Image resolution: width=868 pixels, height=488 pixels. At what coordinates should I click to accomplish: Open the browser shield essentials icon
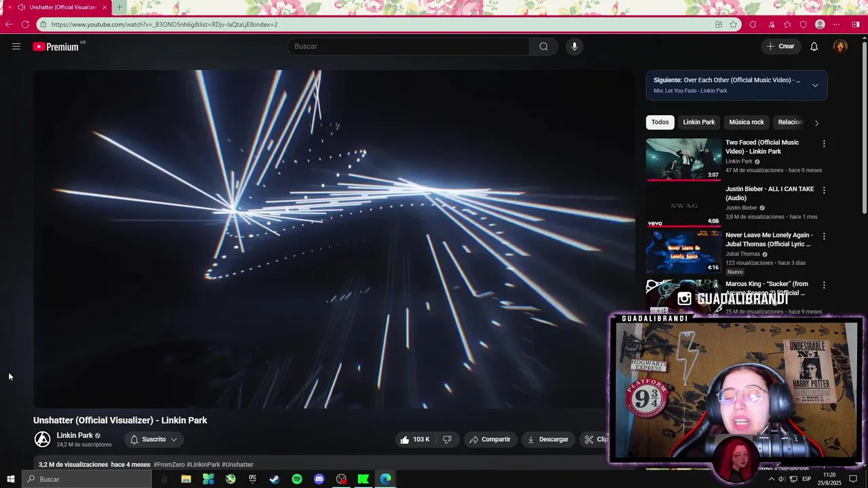pos(804,24)
